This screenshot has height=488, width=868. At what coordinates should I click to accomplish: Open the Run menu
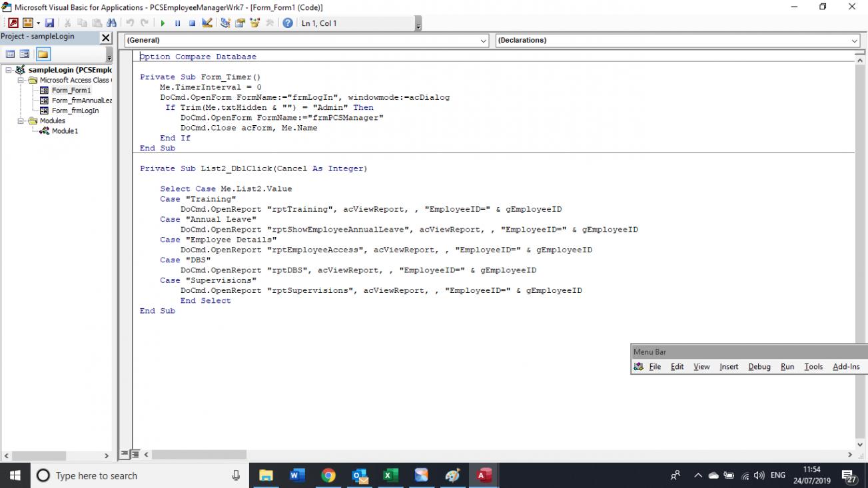coord(787,367)
